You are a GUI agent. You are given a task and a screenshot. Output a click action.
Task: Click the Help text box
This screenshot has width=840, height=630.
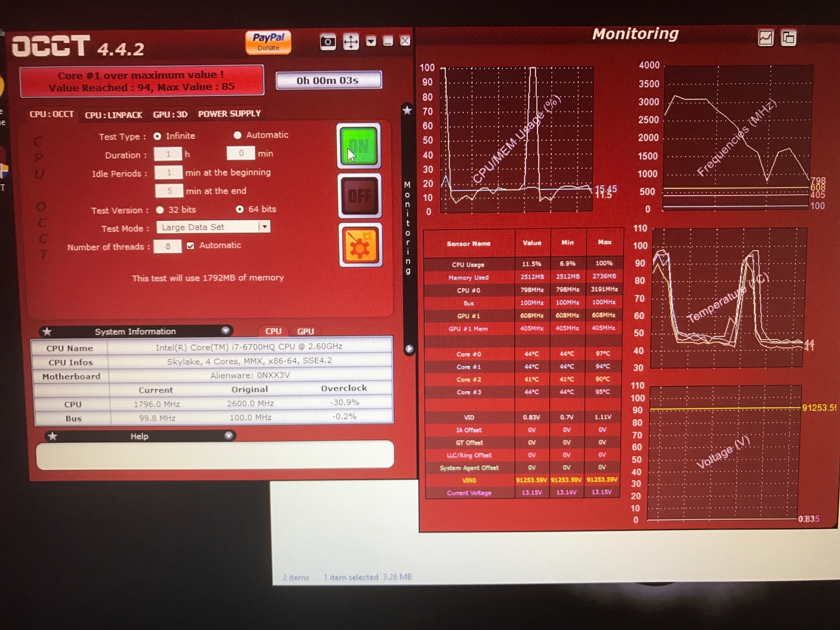tap(215, 454)
